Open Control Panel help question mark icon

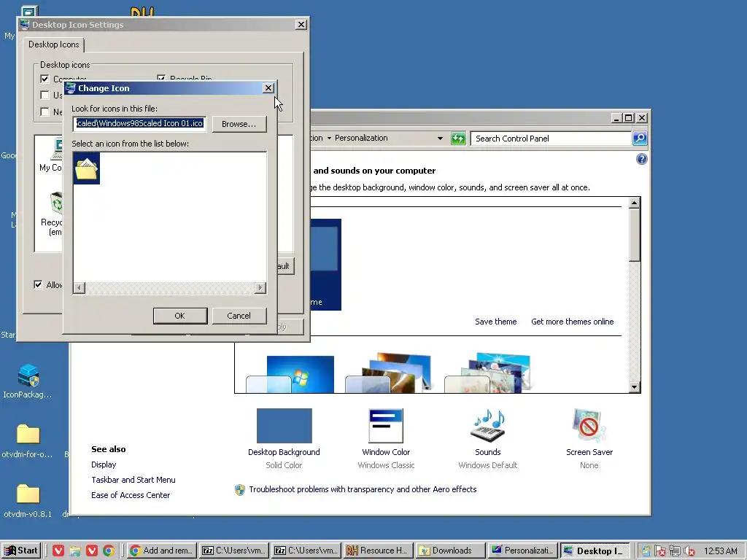[642, 159]
